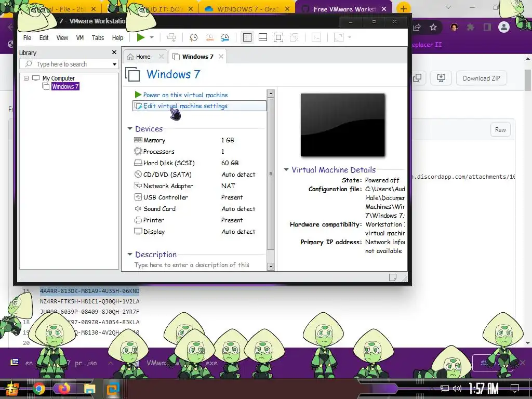Toggle the thumbnail bar view icon
Screen dimensions: 532x399
point(263,37)
